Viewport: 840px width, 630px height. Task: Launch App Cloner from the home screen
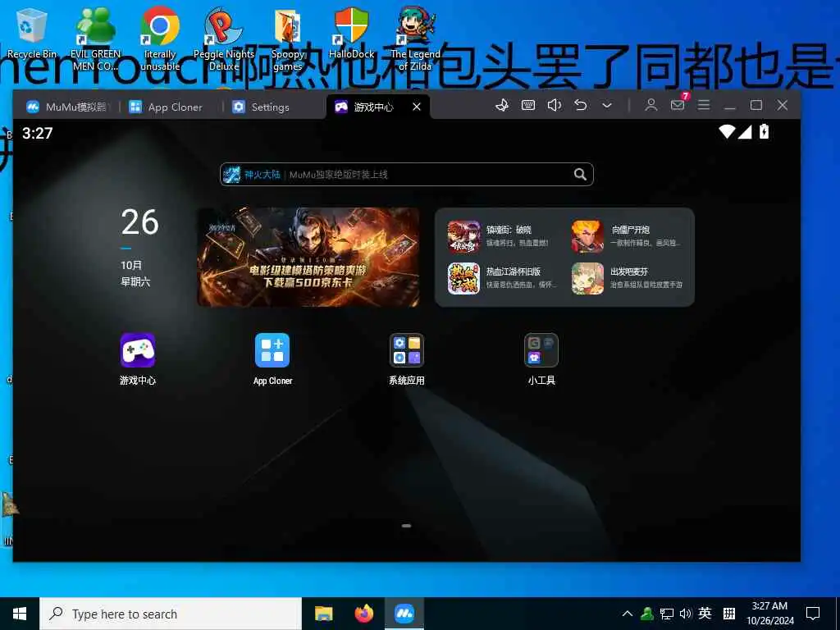(x=272, y=350)
